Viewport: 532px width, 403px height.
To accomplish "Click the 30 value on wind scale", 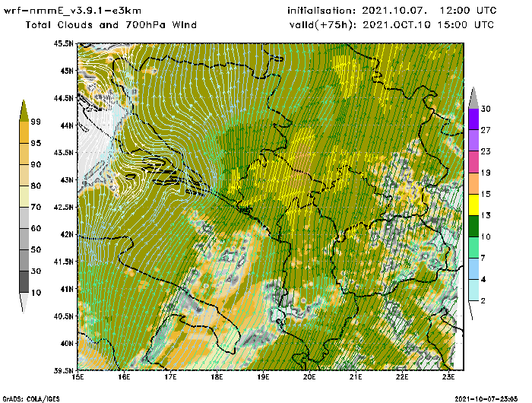I will pos(486,109).
